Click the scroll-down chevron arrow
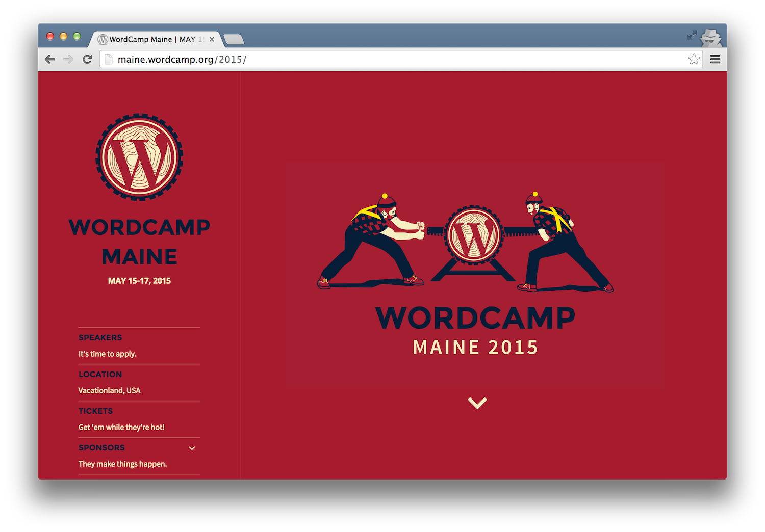The width and height of the screenshot is (765, 532). (477, 403)
